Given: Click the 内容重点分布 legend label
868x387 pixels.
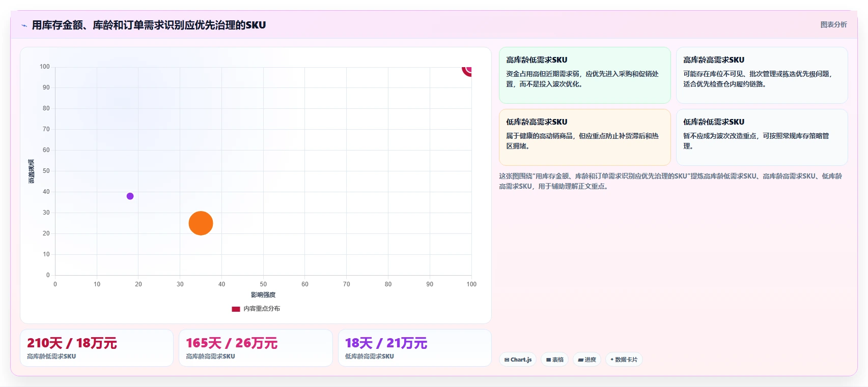Looking at the screenshot, I should pos(262,309).
